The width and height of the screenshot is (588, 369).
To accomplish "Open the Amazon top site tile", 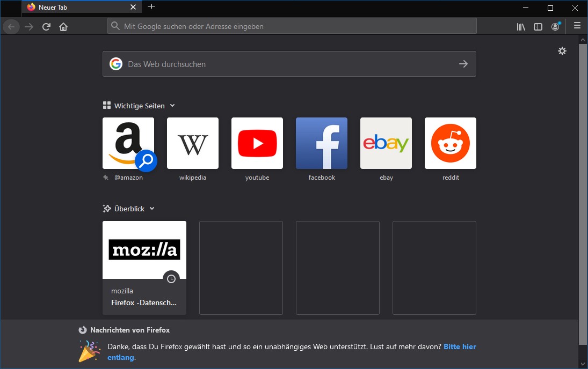I will [128, 143].
